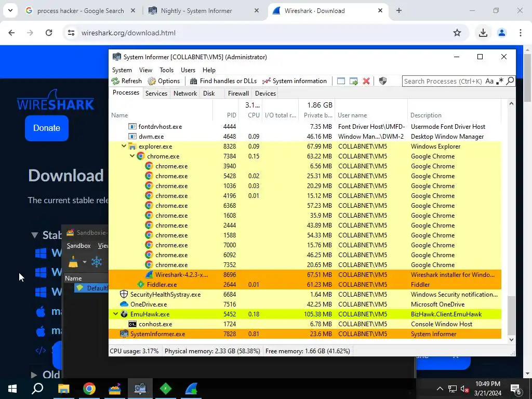The image size is (532, 399).
Task: Open the Tools menu
Action: 166,70
